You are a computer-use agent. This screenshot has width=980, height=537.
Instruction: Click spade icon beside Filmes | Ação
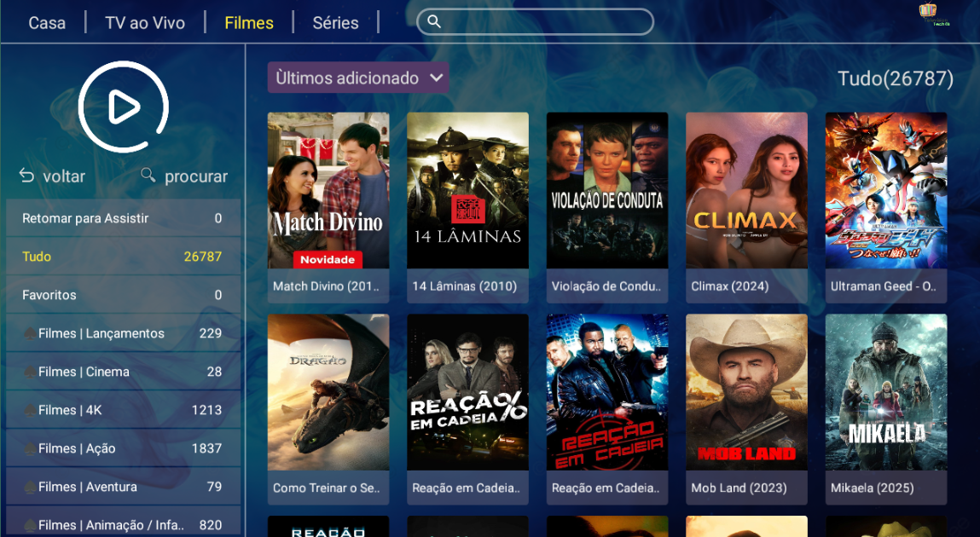(x=29, y=449)
